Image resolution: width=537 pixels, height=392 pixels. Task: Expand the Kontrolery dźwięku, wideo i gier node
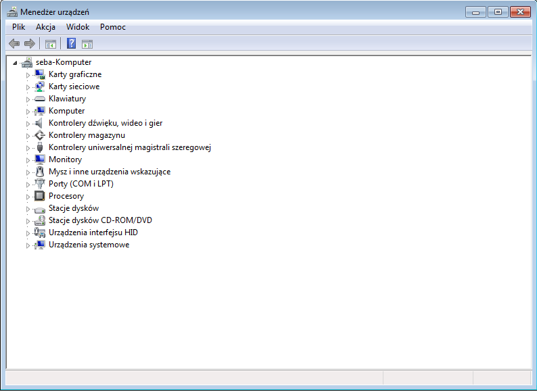coord(28,124)
